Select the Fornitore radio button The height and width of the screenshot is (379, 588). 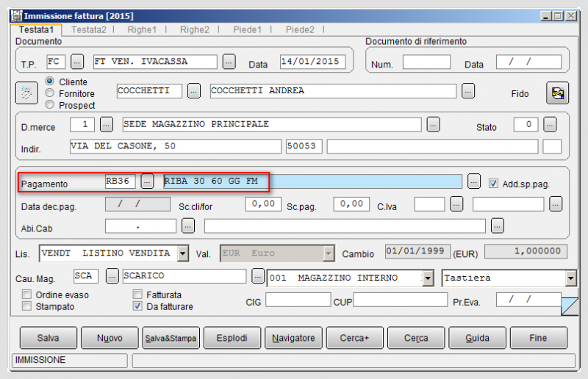point(49,93)
